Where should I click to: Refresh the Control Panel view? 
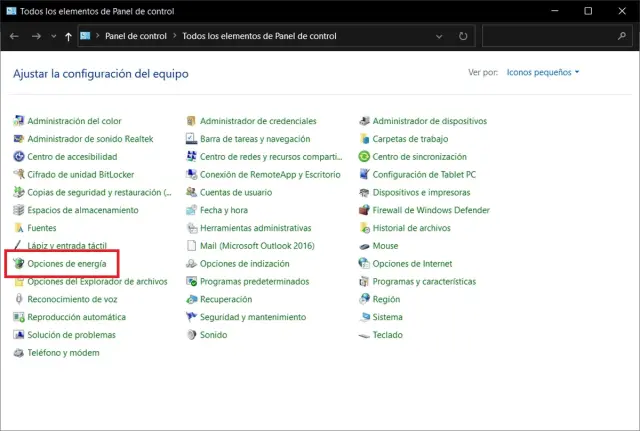coord(463,36)
